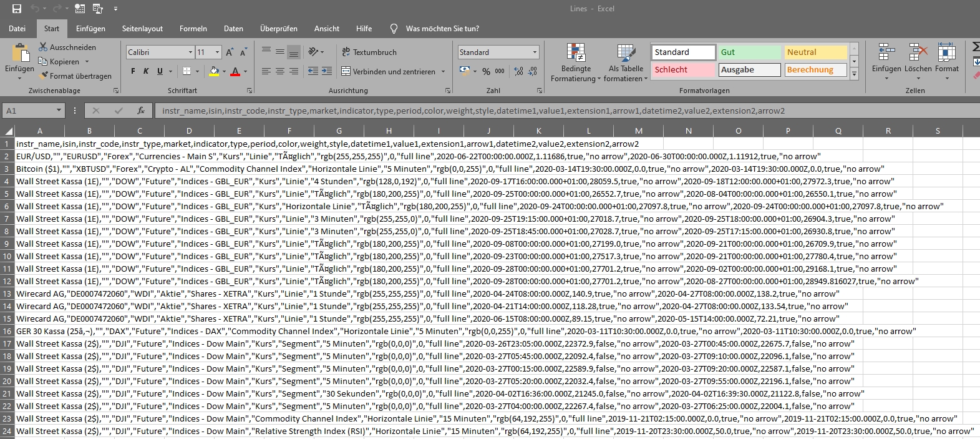This screenshot has height=439, width=980.
Task: Apply cell borders icon
Action: (x=186, y=71)
